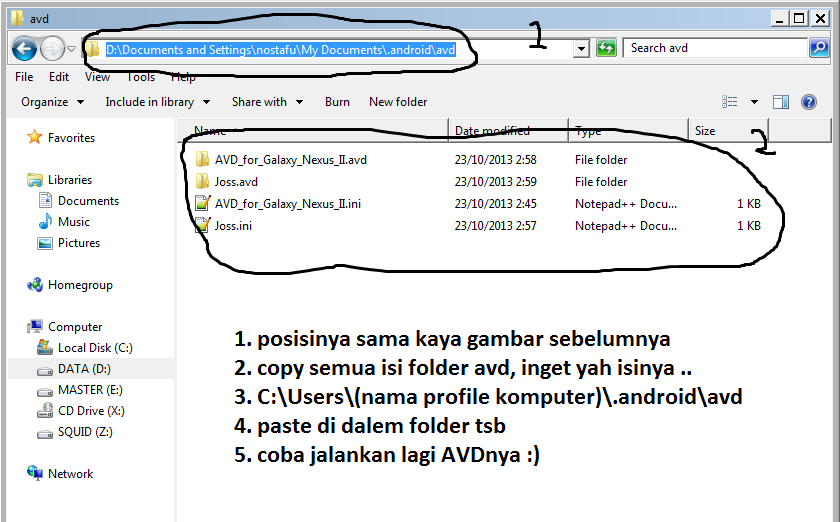Click the Music note icon
Screen dimensions: 840x522
pos(45,221)
